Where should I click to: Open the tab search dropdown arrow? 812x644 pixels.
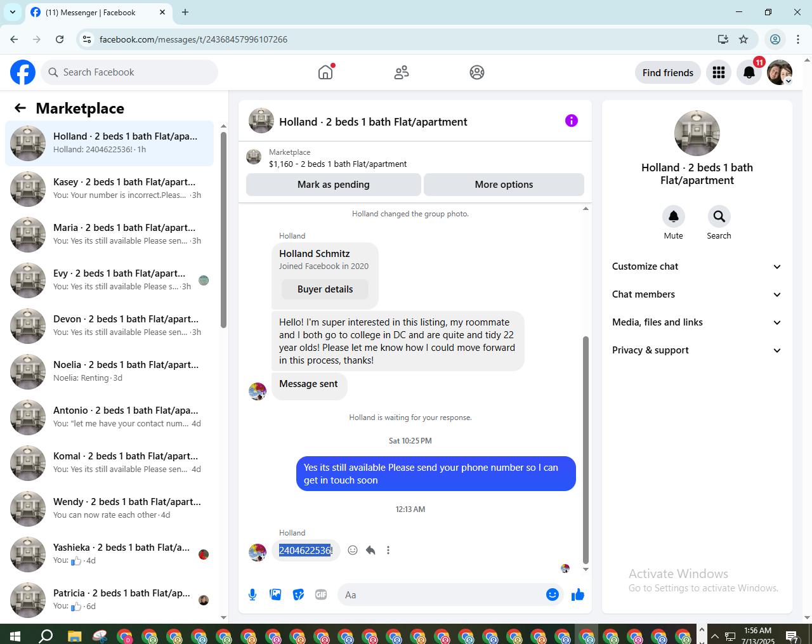[x=12, y=12]
